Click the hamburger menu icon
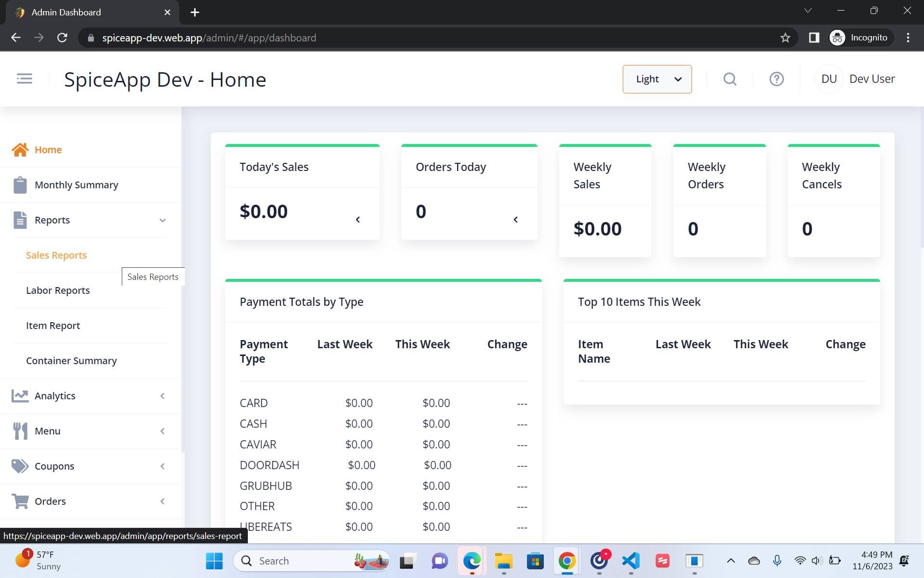 pyautogui.click(x=24, y=79)
